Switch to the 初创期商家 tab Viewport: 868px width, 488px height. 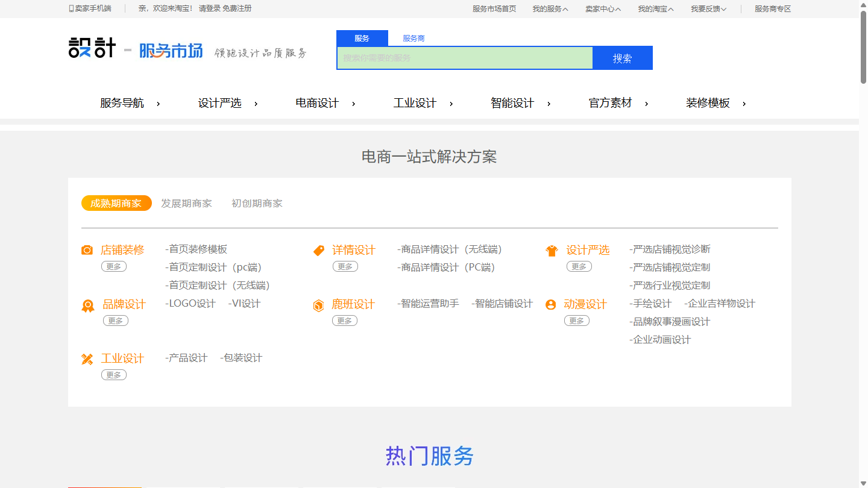257,203
